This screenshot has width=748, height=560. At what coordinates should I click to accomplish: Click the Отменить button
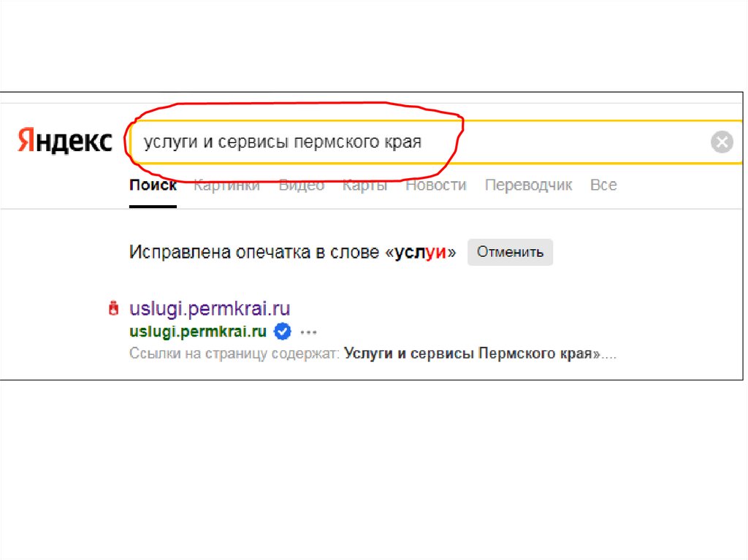click(510, 252)
